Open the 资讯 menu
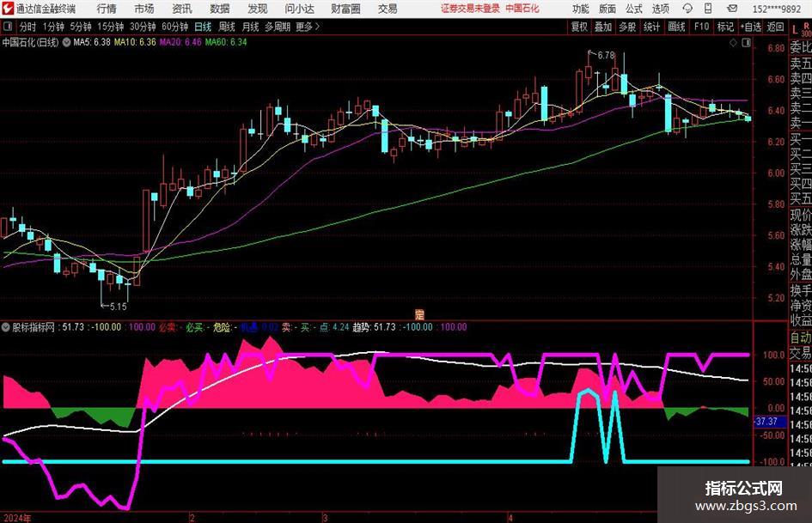Screen dimensions: 812x523 coord(182,9)
